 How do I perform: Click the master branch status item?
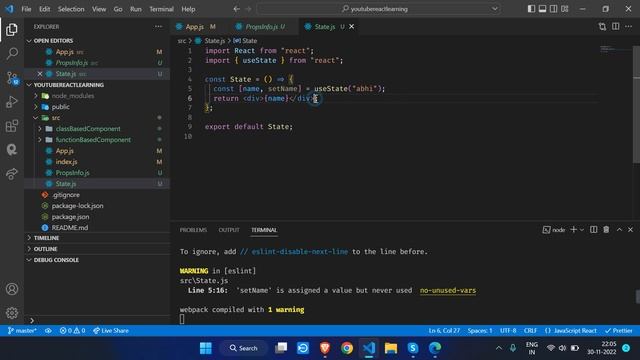[22, 331]
